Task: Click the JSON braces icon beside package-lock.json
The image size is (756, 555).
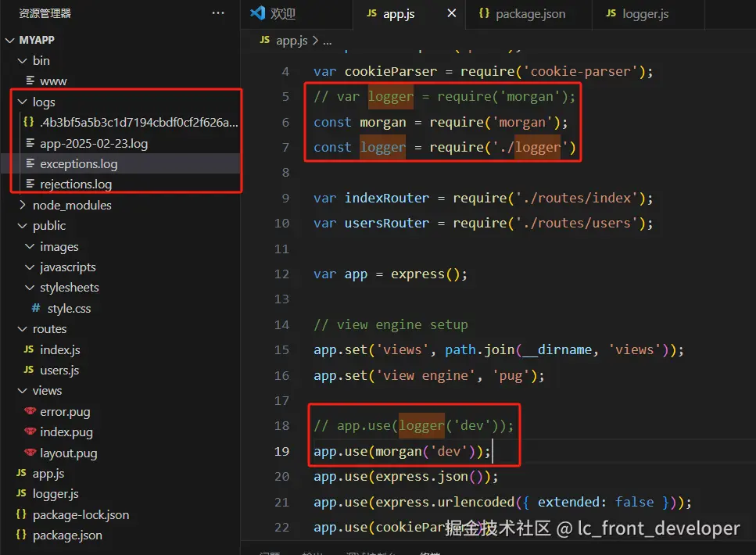Action: (21, 514)
